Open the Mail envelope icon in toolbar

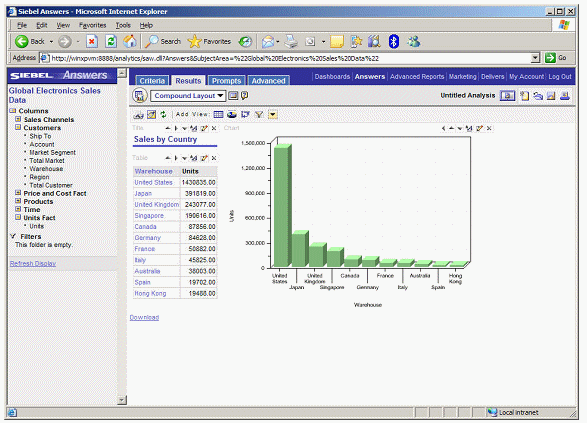(268, 41)
